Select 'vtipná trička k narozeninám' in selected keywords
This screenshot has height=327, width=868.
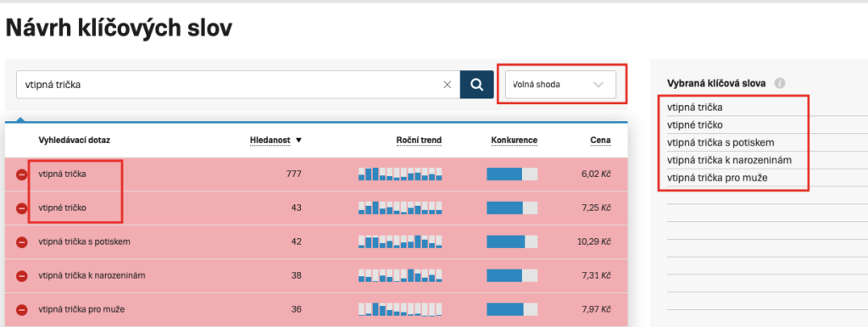730,160
